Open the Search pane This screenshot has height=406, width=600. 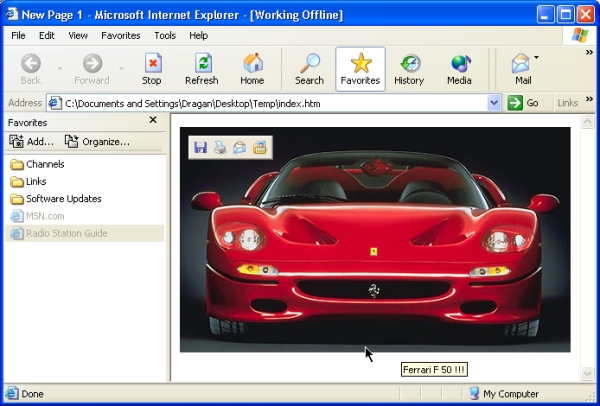pyautogui.click(x=309, y=69)
